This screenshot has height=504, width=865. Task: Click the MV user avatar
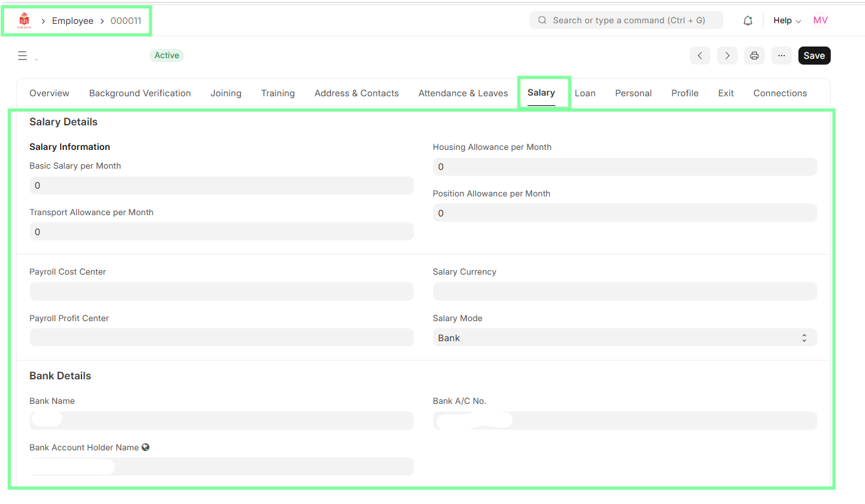[x=820, y=21]
